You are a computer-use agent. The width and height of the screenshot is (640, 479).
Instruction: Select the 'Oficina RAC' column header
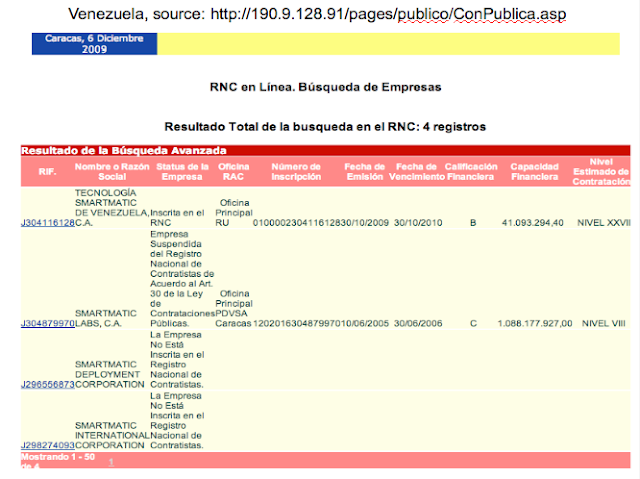click(233, 172)
